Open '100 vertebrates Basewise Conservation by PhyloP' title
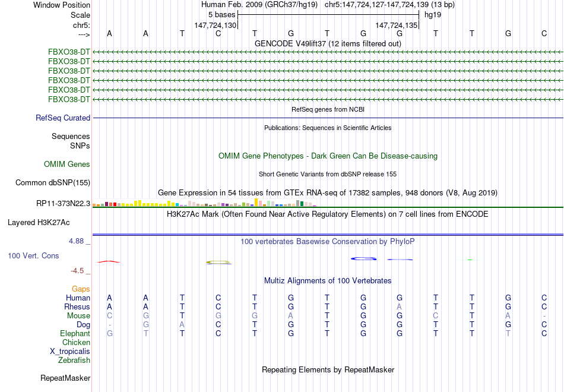 pyautogui.click(x=328, y=242)
